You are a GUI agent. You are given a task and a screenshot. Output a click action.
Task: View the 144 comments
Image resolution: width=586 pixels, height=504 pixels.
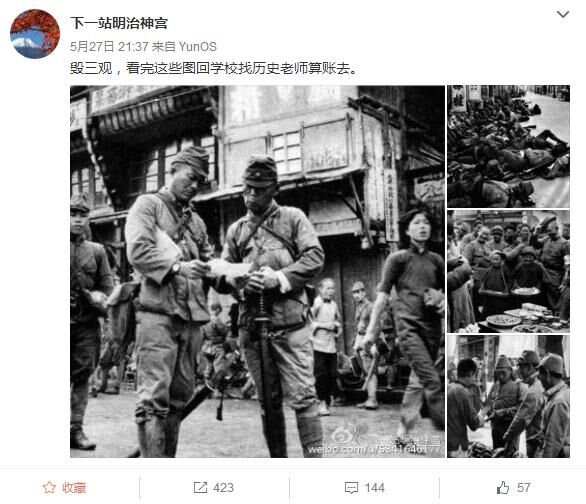tap(374, 488)
